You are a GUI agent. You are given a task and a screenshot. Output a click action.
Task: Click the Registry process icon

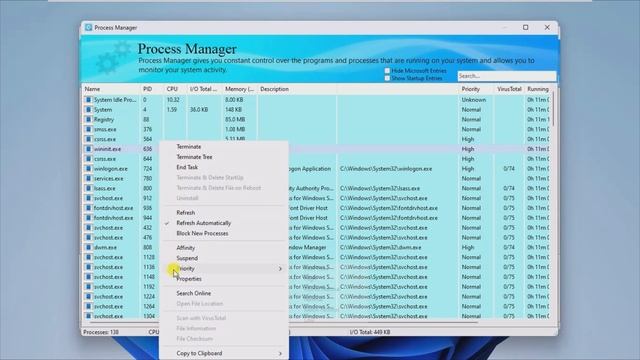(x=88, y=119)
